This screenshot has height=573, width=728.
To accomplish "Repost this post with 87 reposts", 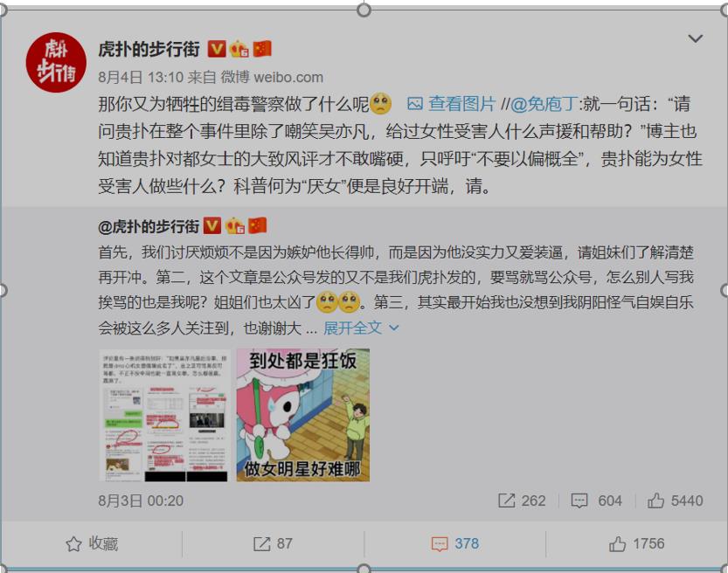I will tap(273, 543).
